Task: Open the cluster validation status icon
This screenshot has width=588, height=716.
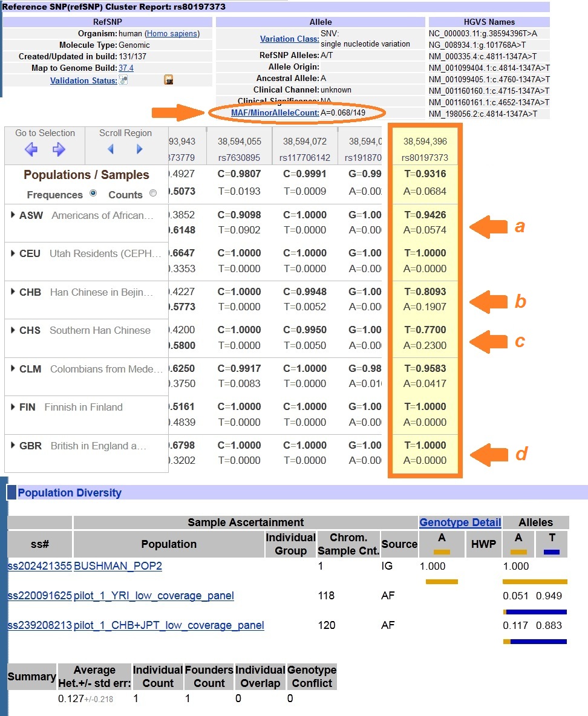Action: [x=123, y=80]
